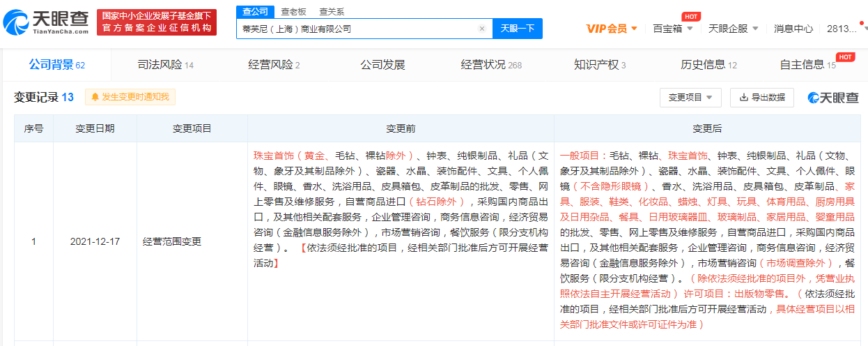Expand the user account 2813... menu

pos(846,29)
